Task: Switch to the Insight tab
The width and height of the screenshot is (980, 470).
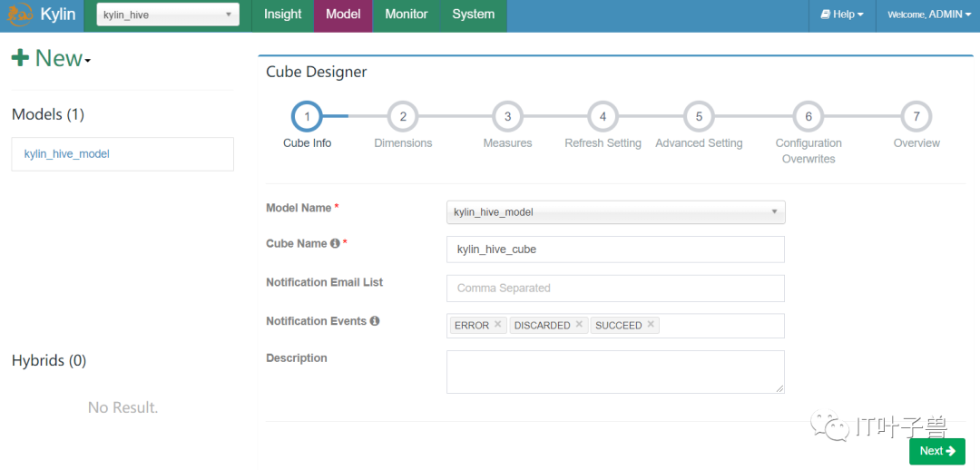Action: coord(282,15)
